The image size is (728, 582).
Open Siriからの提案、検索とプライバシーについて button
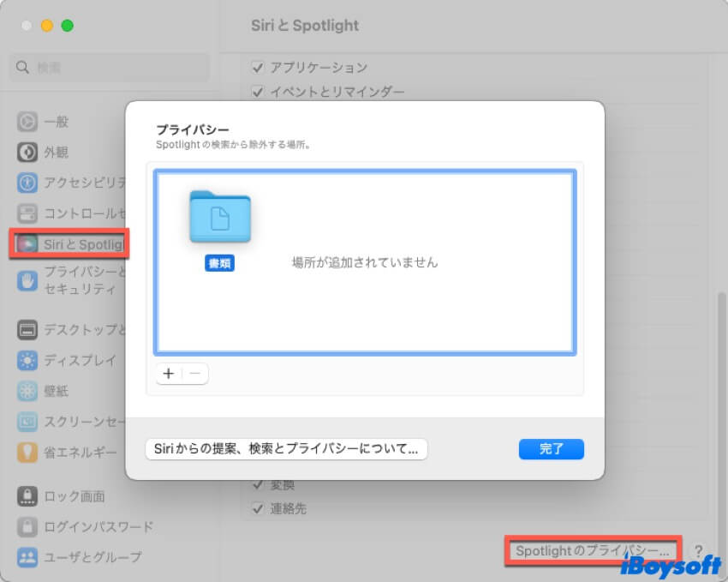point(286,449)
